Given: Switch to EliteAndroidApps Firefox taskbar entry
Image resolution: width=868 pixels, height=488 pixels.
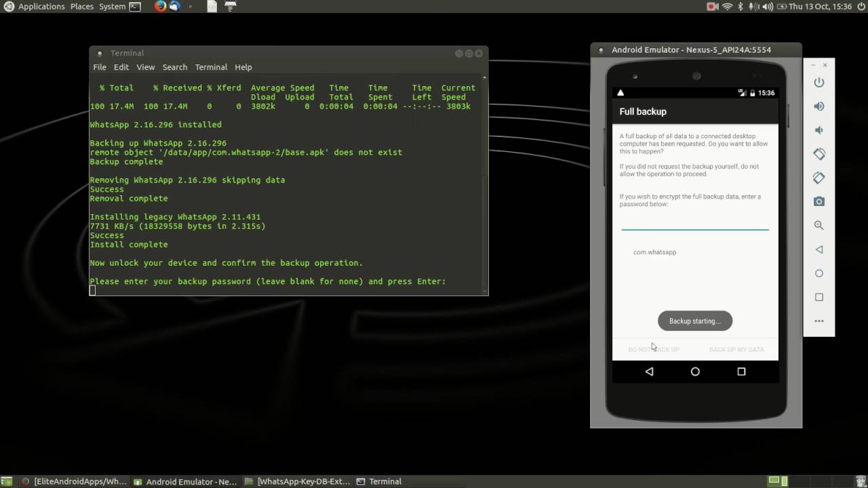Looking at the screenshot, I should tap(75, 481).
